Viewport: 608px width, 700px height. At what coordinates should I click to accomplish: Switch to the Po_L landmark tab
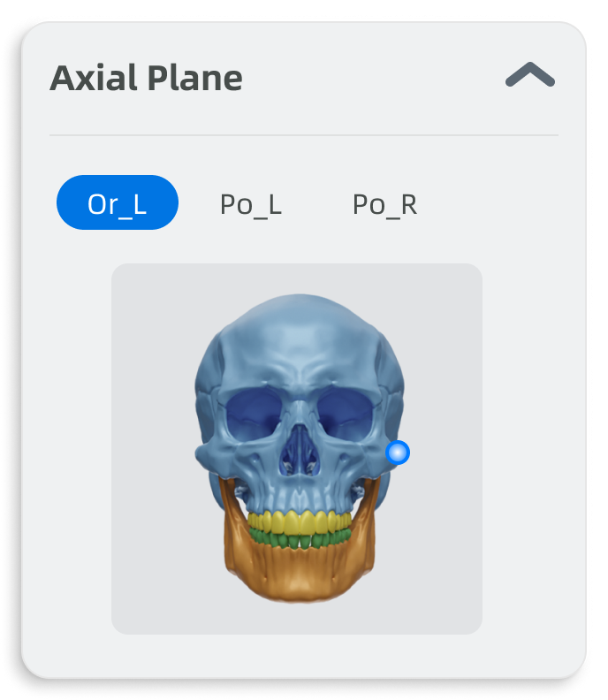(251, 204)
